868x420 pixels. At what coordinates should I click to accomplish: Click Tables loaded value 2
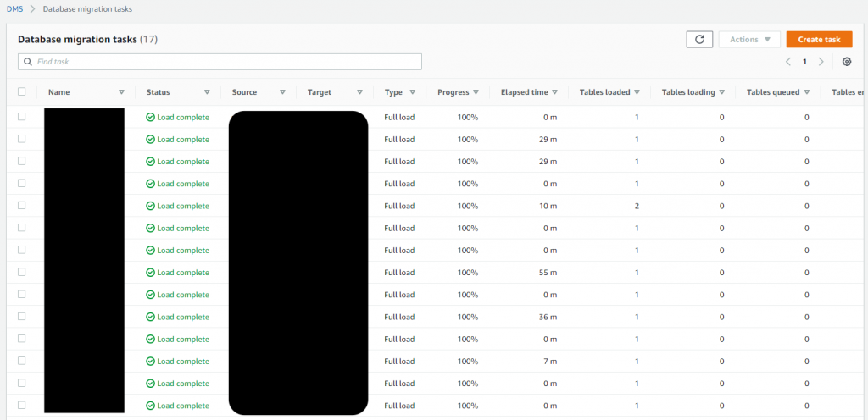click(637, 206)
